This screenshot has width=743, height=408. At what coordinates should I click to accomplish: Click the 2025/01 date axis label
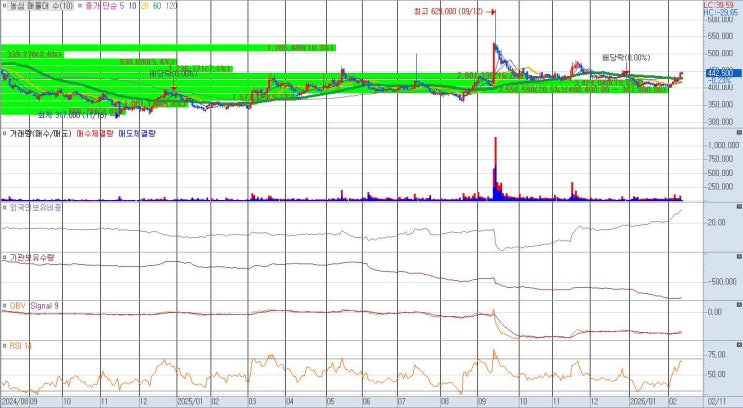tap(190, 401)
